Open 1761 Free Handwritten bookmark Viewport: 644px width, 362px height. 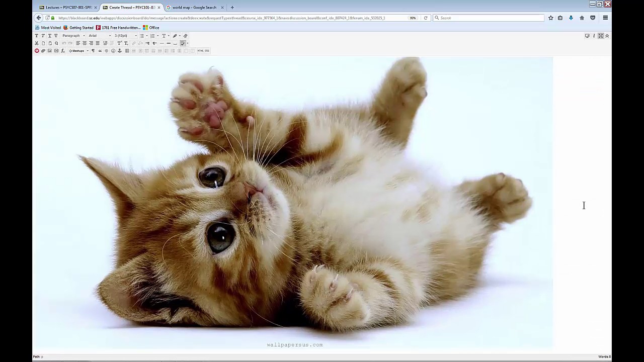point(118,28)
